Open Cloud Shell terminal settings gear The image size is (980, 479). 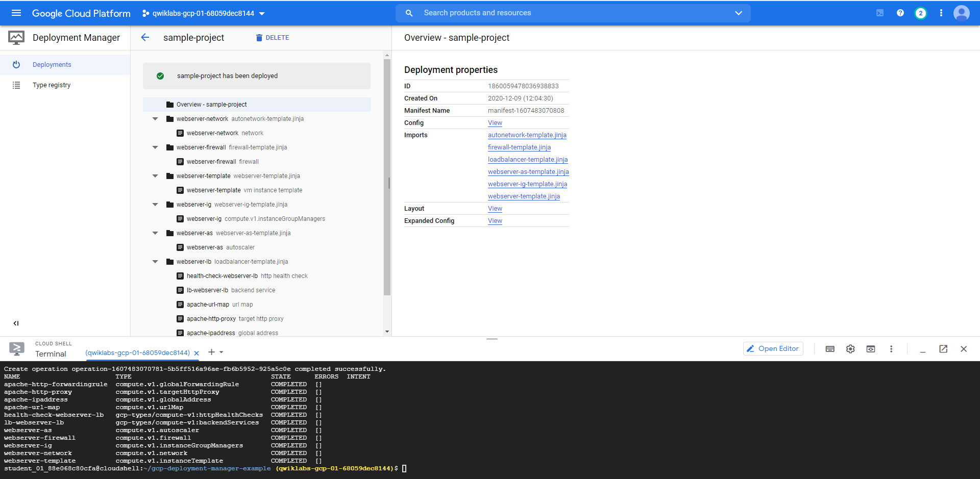[850, 349]
